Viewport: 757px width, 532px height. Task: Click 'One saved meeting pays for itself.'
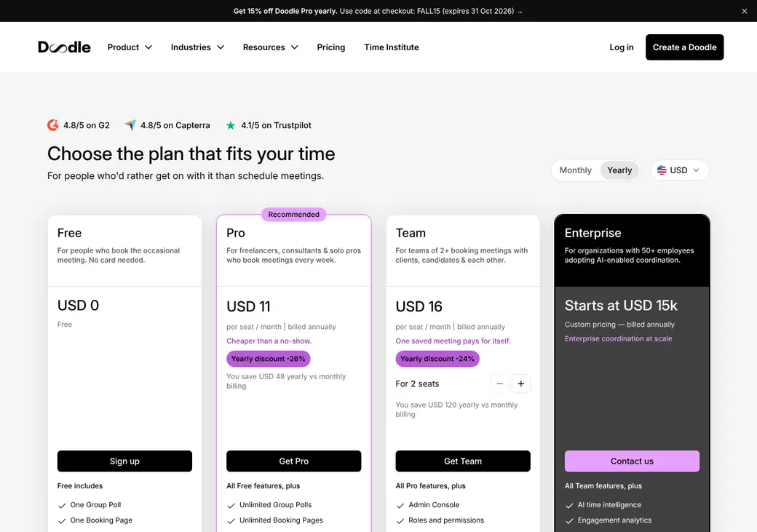tap(453, 341)
